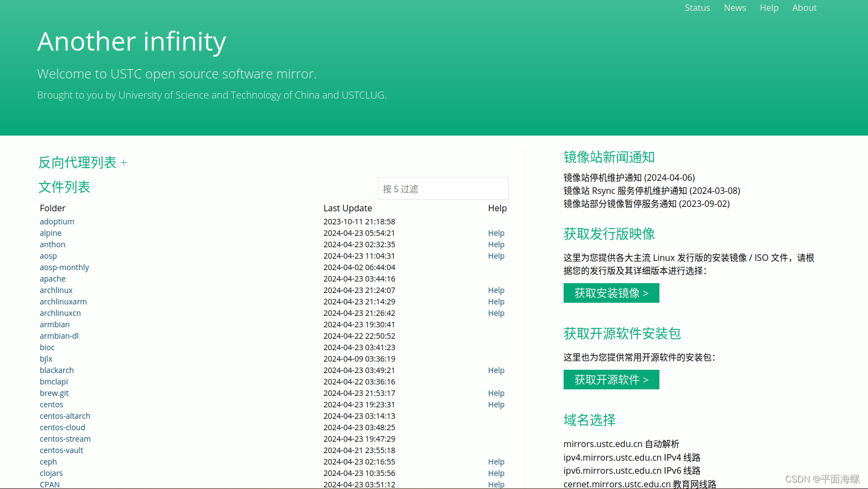
Task: Open the centos-stream folder
Action: pyautogui.click(x=65, y=439)
